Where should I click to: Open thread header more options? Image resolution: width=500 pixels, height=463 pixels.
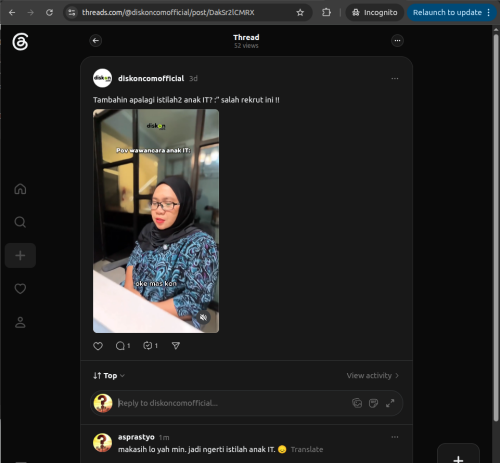coord(397,41)
